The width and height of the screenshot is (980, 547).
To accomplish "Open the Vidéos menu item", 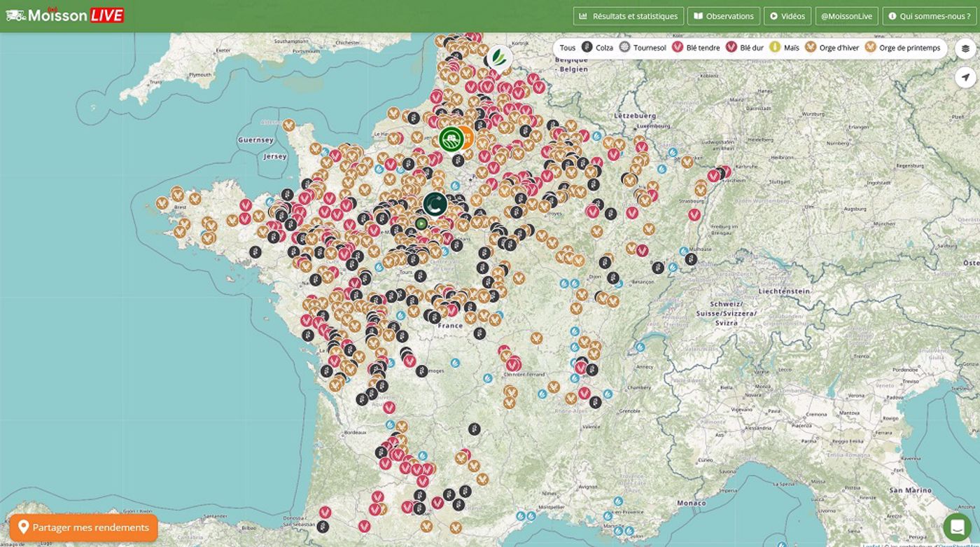I will (787, 15).
